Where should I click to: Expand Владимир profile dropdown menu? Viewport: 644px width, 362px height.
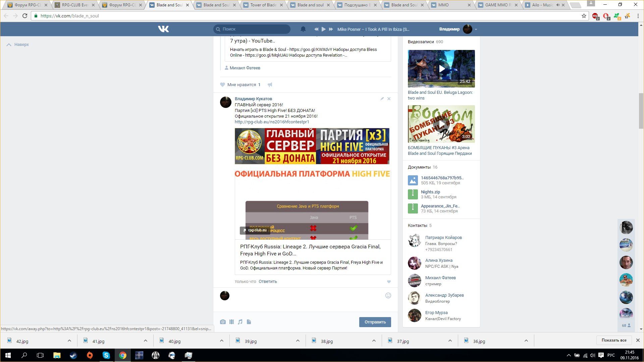click(476, 29)
